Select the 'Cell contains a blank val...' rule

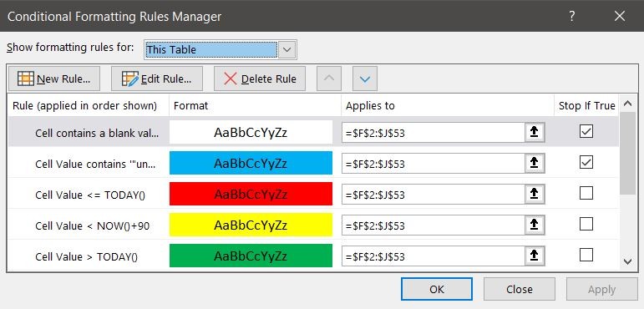click(x=97, y=133)
